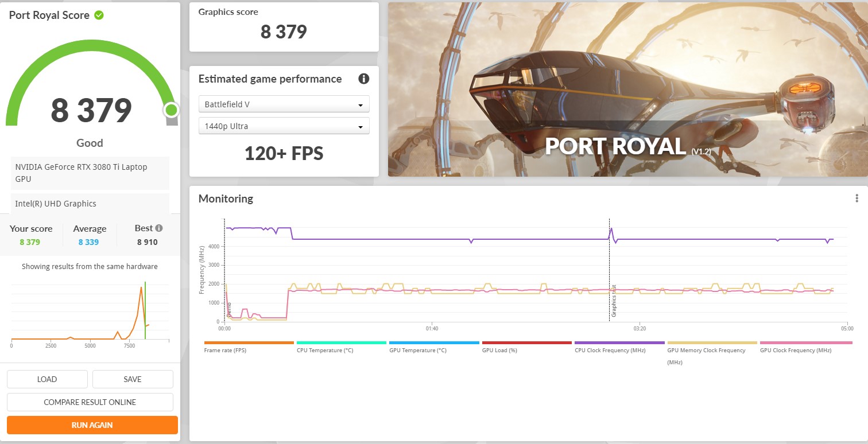868x444 pixels.
Task: Click the Graphics test marker in chart
Action: point(613,301)
